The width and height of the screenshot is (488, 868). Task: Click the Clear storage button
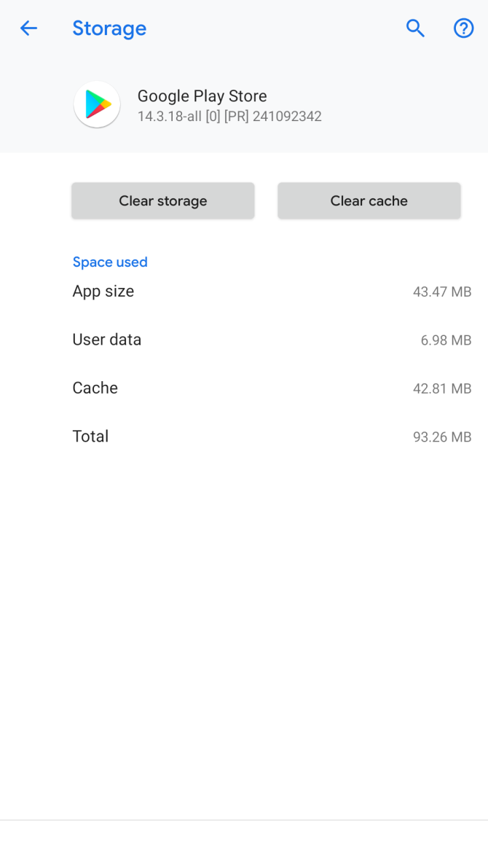point(162,200)
